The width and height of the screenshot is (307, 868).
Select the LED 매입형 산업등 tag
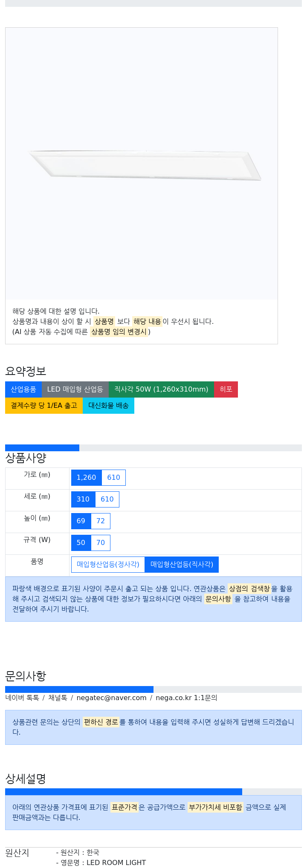[x=75, y=389]
